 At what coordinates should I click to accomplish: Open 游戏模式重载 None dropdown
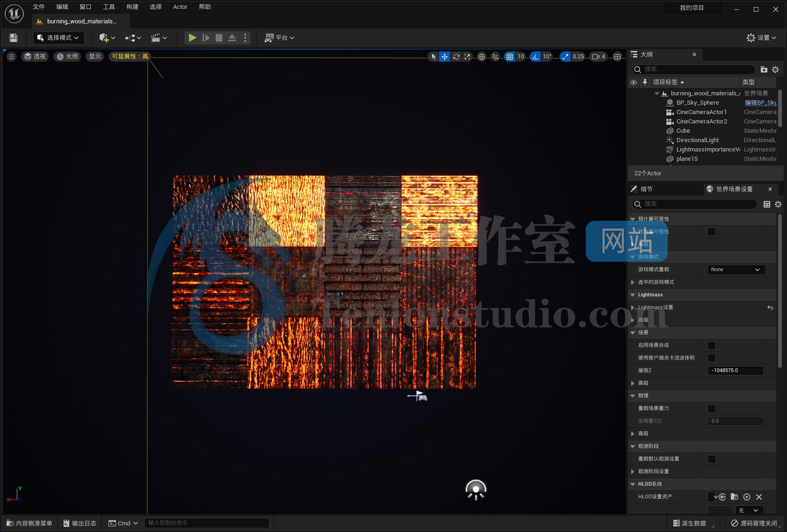tap(736, 270)
